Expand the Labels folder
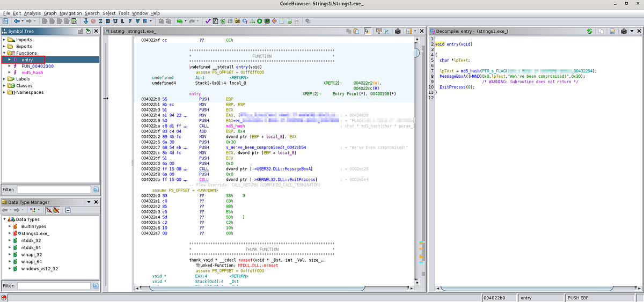The image size is (644, 302). [5, 79]
